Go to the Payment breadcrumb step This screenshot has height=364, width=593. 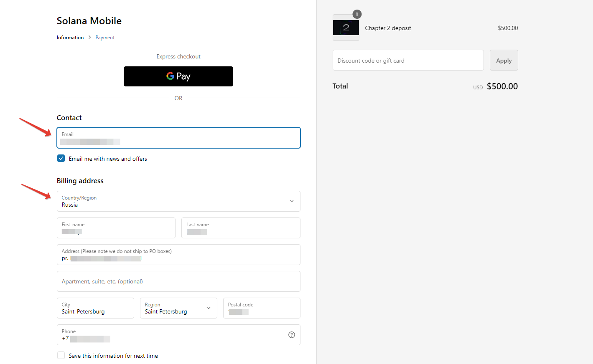coord(105,38)
